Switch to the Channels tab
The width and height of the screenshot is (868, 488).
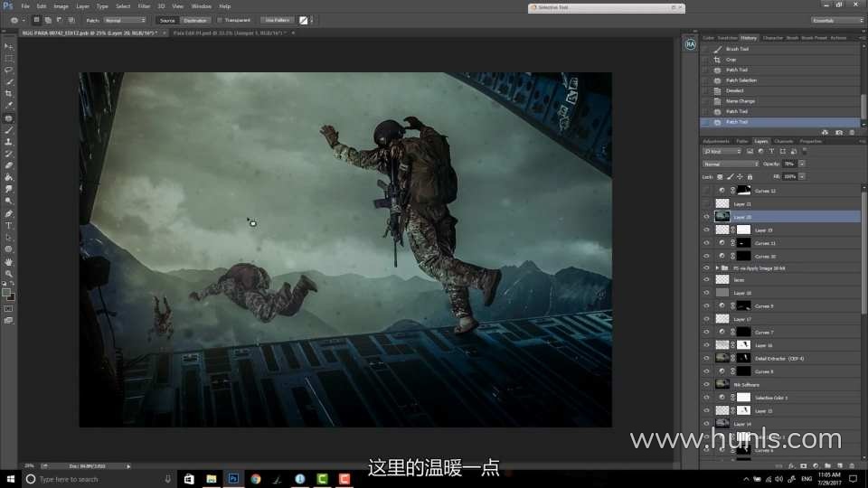[783, 141]
